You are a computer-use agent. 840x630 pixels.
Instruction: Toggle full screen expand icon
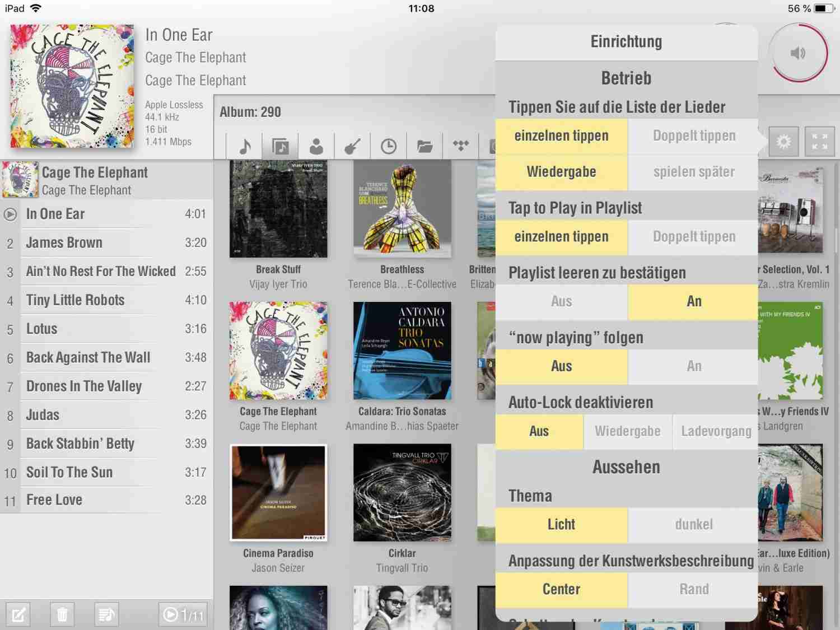[x=819, y=141]
